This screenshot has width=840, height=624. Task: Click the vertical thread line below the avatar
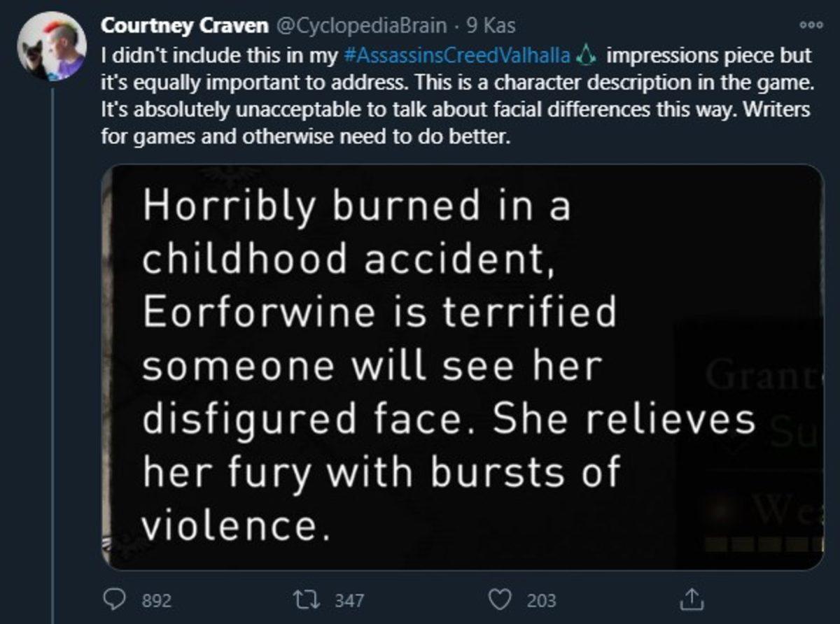click(x=52, y=350)
